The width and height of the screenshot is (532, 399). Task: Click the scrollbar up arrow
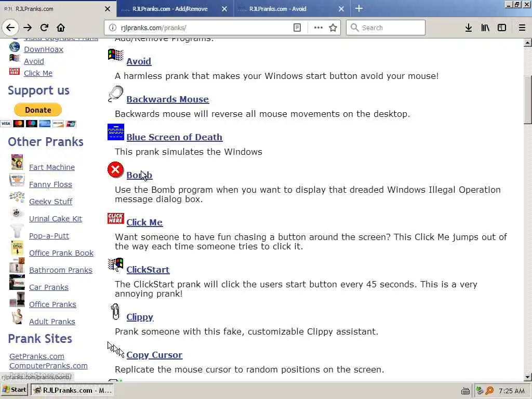coord(528,43)
